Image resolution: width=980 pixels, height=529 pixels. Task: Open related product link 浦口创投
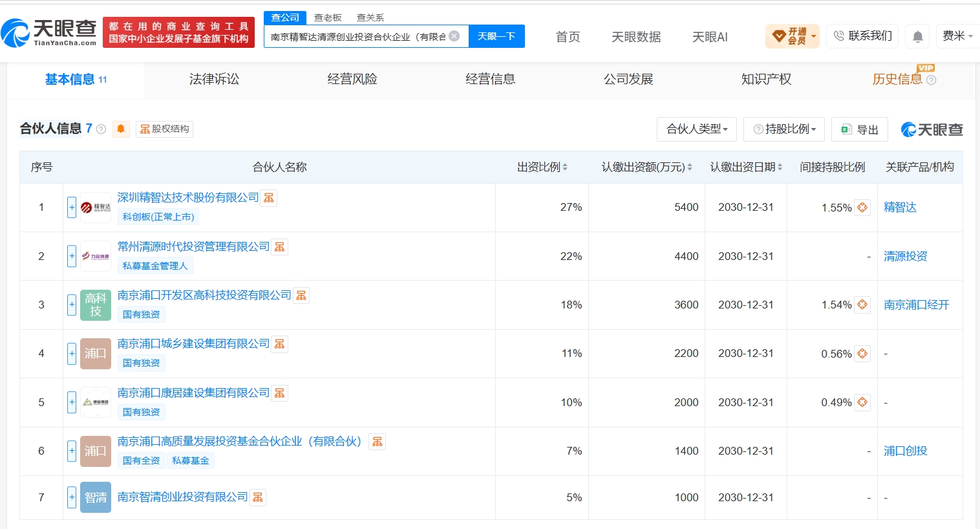pos(906,451)
